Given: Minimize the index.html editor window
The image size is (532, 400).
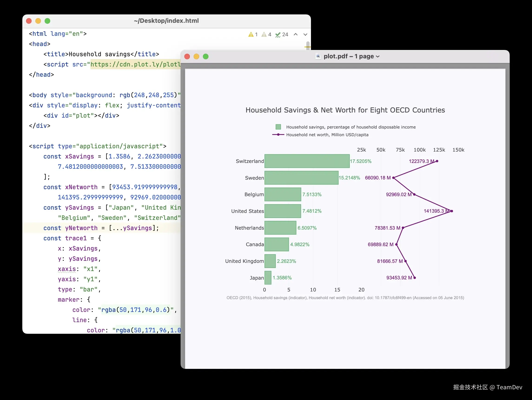Looking at the screenshot, I should [x=38, y=21].
